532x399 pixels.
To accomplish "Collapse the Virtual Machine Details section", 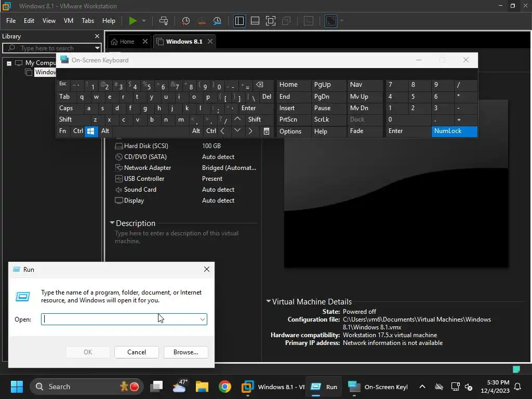I will click(x=269, y=301).
